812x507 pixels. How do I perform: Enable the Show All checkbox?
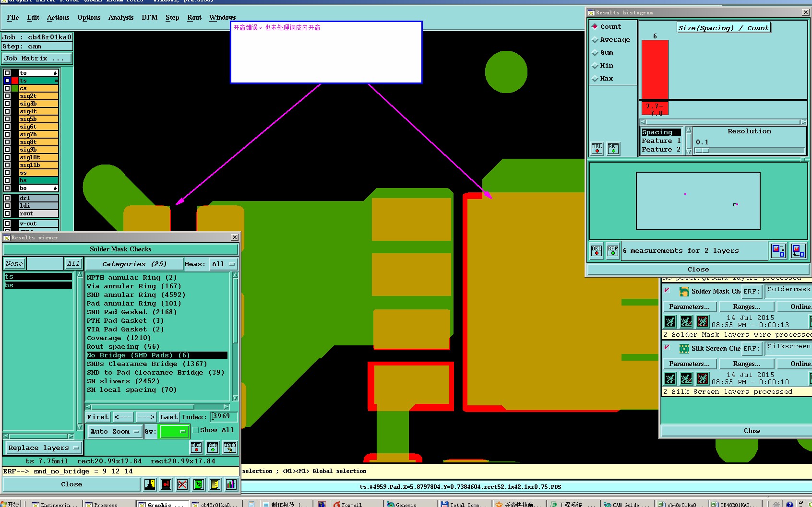tap(196, 430)
